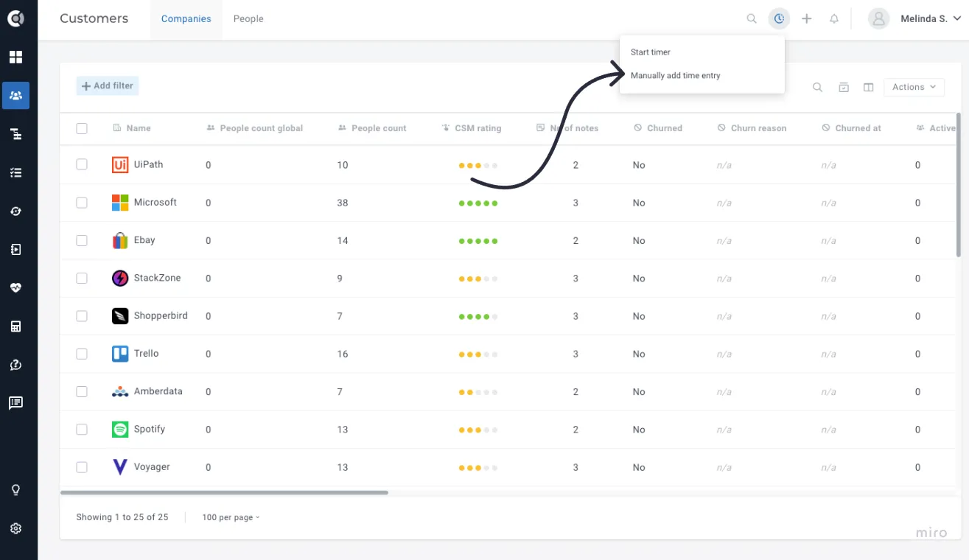969x560 pixels.
Task: Open the checklist tasks icon in sidebar
Action: [x=15, y=172]
